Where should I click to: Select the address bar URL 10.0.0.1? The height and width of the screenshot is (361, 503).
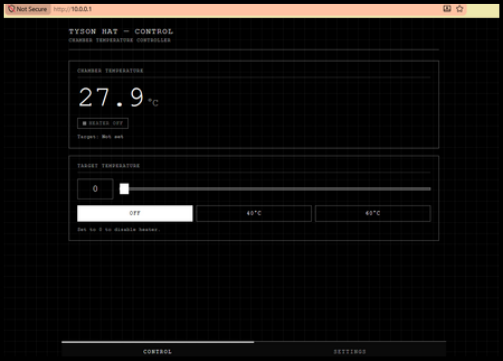click(73, 9)
